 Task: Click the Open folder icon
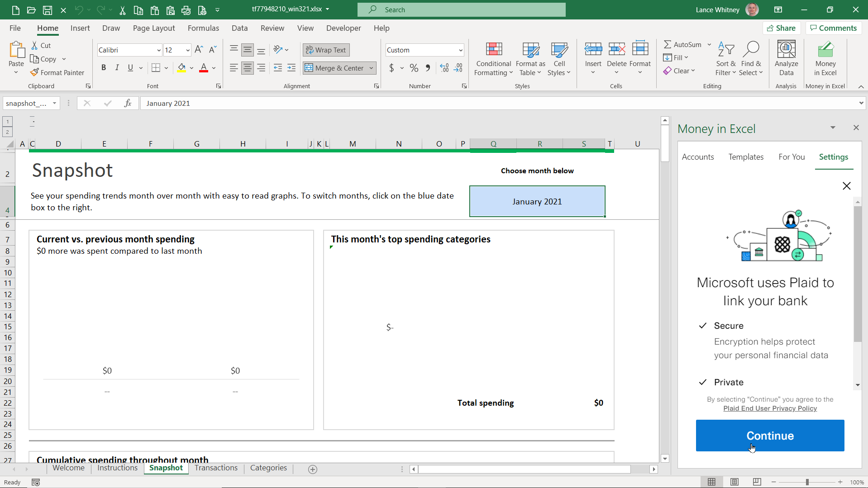[31, 9]
